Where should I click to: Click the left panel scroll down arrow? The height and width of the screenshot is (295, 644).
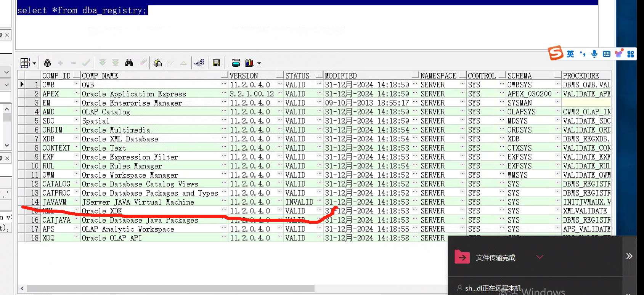pos(6,145)
